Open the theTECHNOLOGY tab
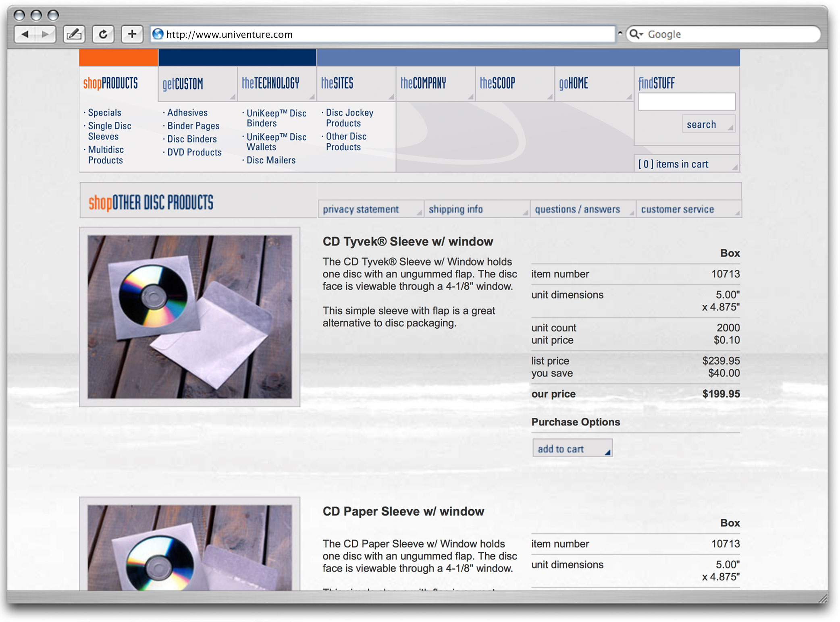 pyautogui.click(x=277, y=83)
